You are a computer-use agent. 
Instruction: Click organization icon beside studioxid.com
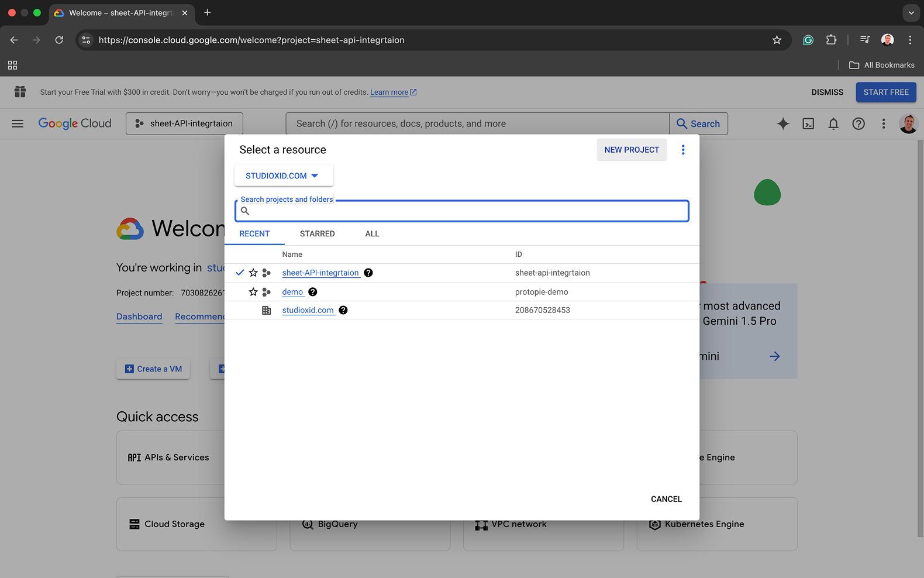click(267, 310)
